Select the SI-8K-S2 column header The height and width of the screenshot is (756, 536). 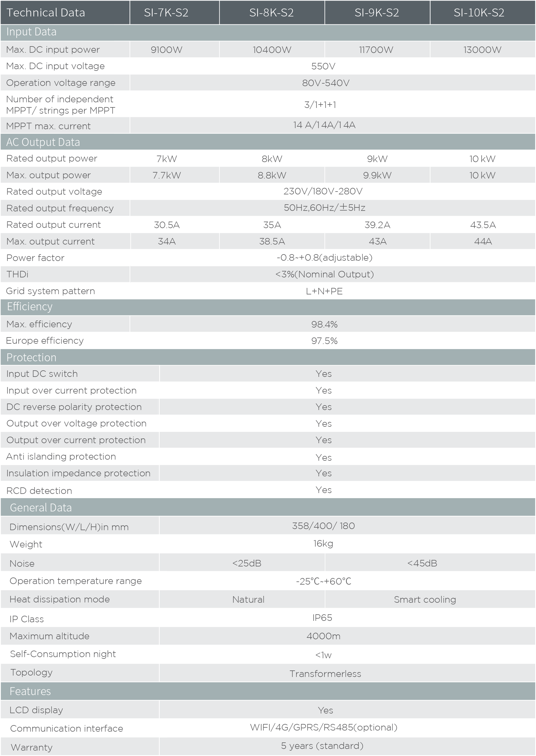click(x=271, y=12)
